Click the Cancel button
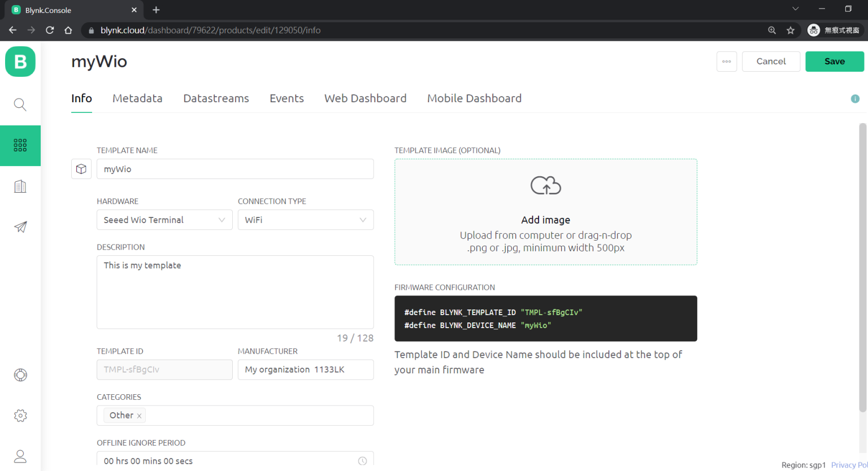 click(771, 62)
